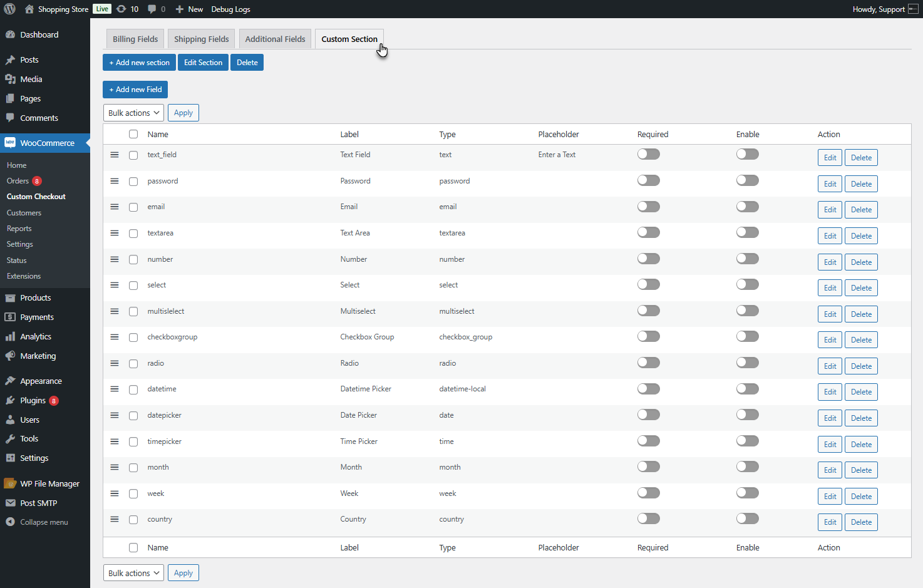Open the Shipping Fields tab
This screenshot has width=923, height=588.
pos(201,38)
